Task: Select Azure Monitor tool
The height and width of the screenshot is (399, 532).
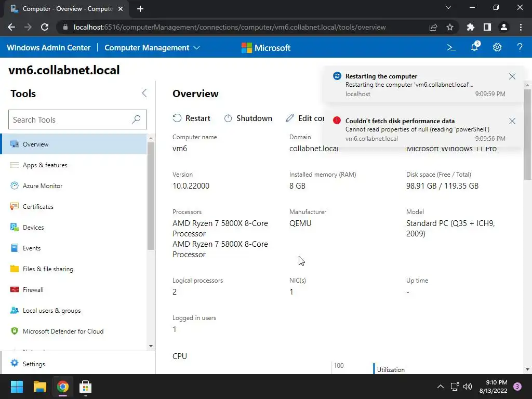Action: coord(74,185)
